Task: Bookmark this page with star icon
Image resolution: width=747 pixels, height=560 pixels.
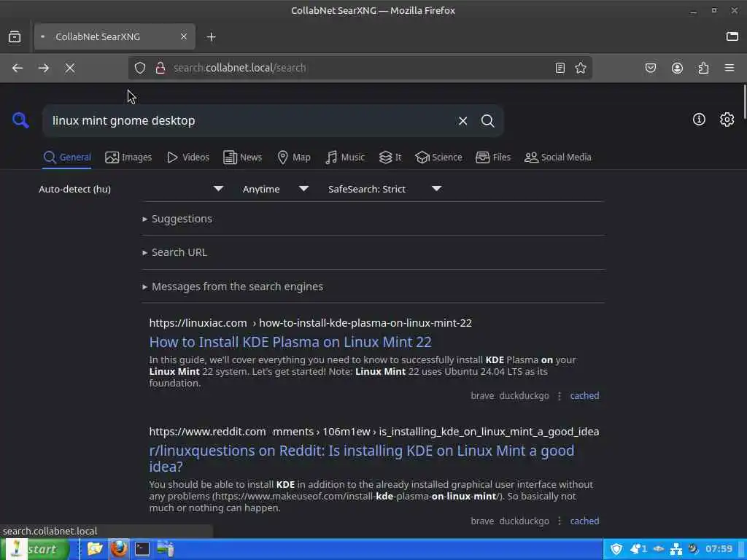Action: tap(580, 68)
